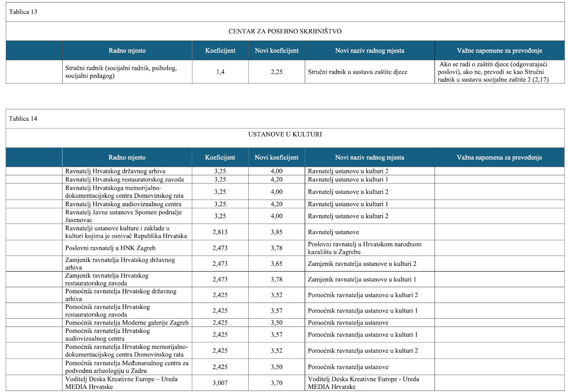This screenshot has width=568, height=392.
Task: Click "Stručni radnik u sustavu zaštite djece" cell
Action: pos(358,72)
